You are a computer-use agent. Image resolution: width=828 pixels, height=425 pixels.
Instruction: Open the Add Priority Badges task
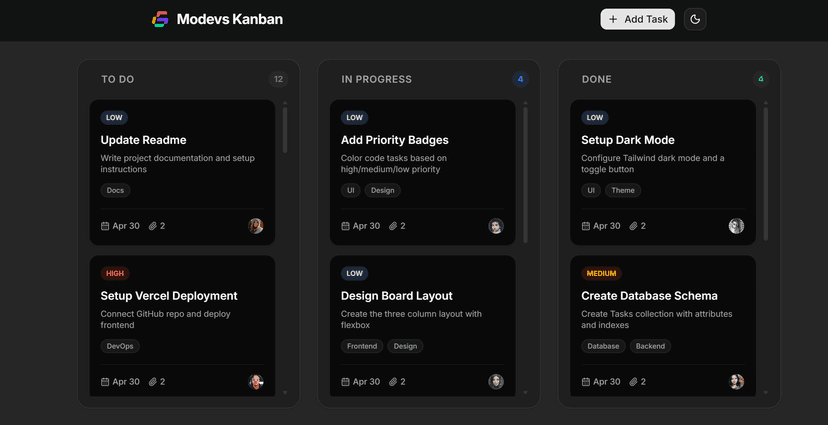click(x=394, y=140)
